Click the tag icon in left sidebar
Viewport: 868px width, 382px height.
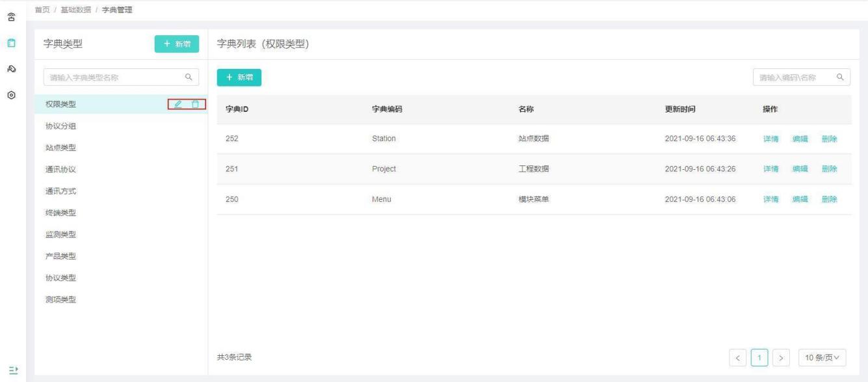[x=12, y=69]
